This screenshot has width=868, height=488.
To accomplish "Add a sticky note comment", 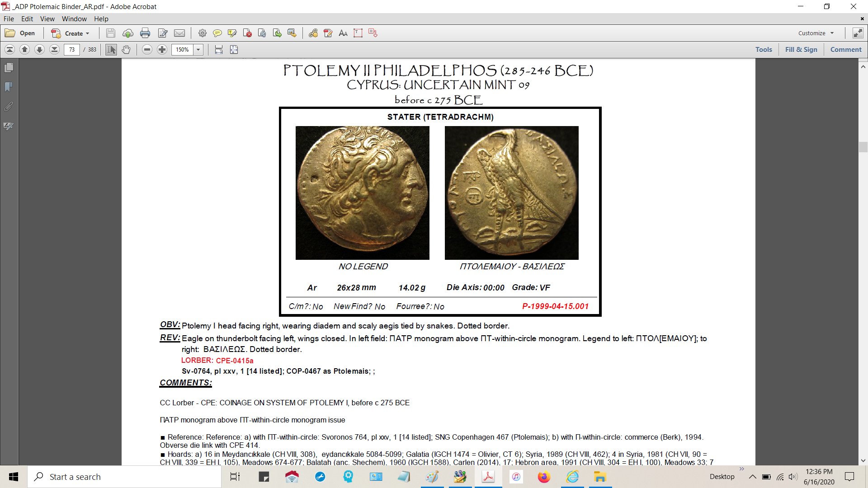I will [x=217, y=33].
